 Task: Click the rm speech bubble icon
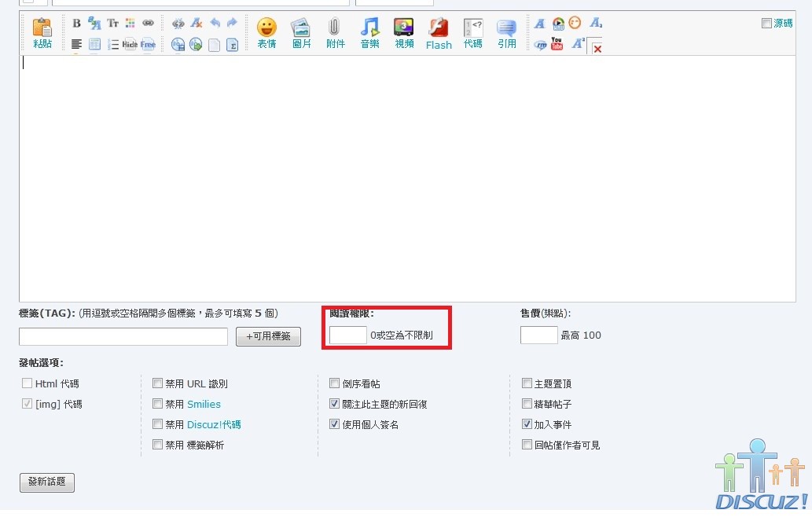tap(540, 45)
